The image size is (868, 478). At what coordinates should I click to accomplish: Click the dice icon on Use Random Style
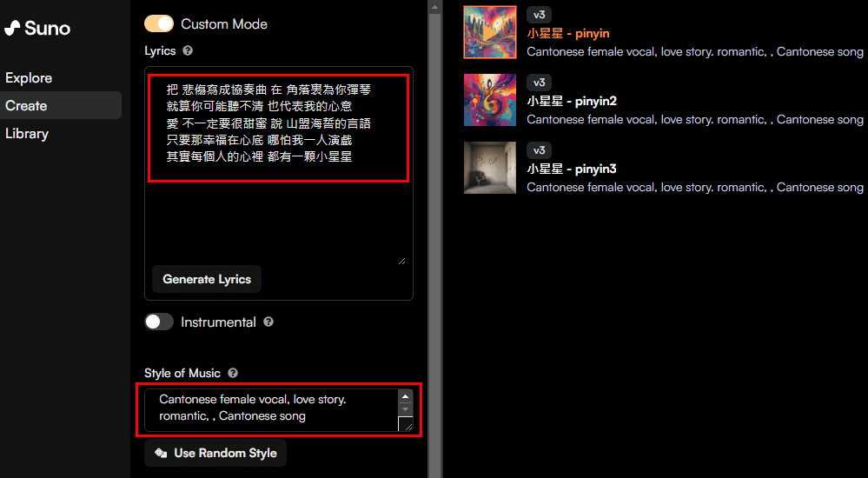161,453
